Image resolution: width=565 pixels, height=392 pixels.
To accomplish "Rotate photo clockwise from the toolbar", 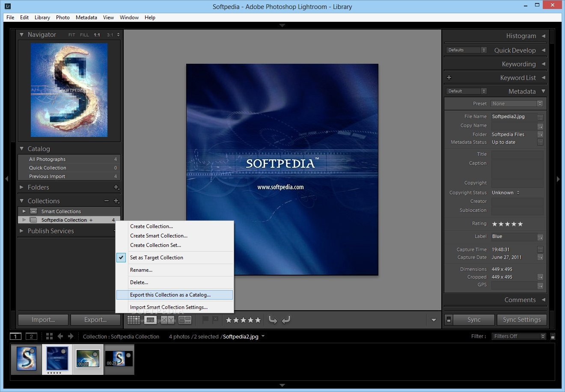I will coord(286,320).
